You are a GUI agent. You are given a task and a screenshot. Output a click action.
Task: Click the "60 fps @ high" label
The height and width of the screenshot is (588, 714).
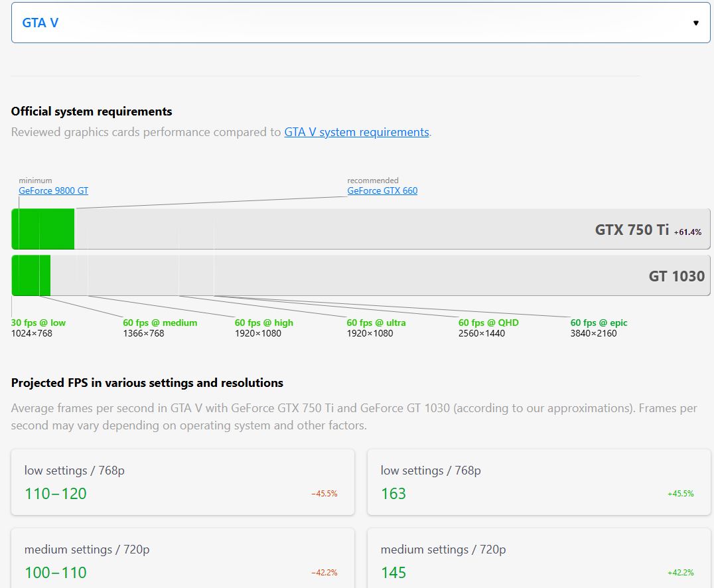point(263,323)
